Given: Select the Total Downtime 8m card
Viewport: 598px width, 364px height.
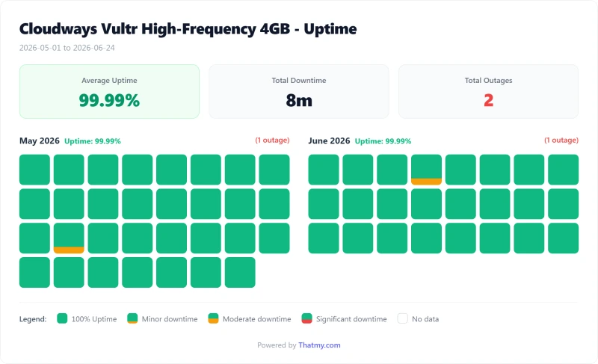Looking at the screenshot, I should pyautogui.click(x=298, y=91).
